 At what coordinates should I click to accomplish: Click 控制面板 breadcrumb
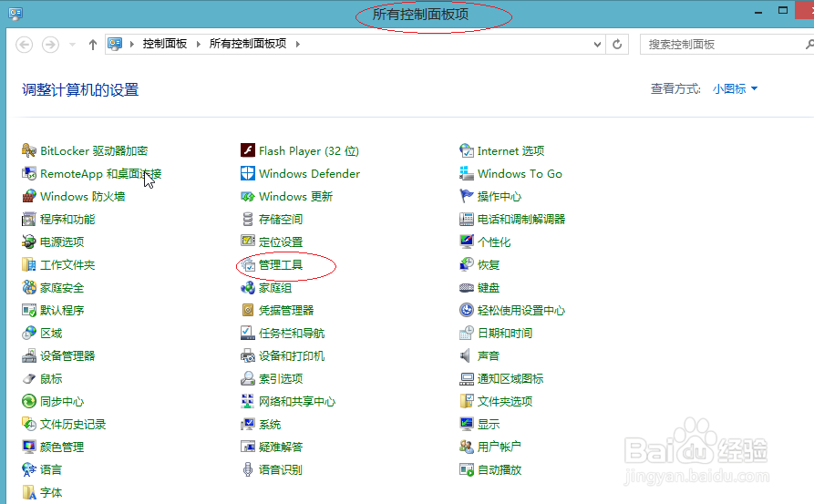[x=165, y=44]
